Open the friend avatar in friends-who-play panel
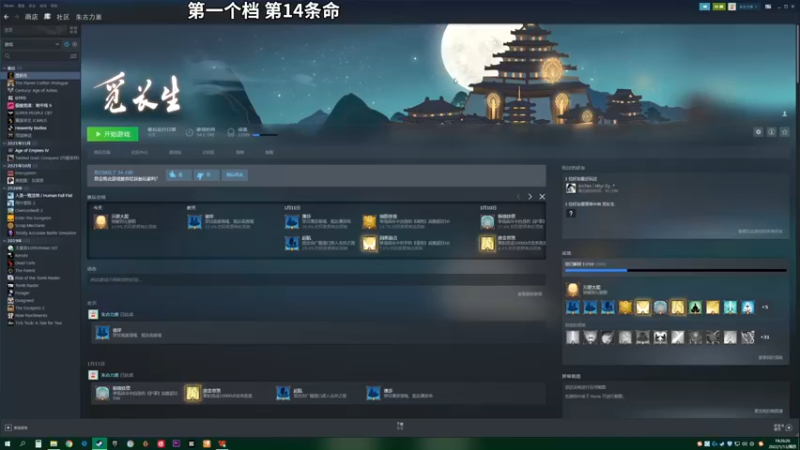800x450 pixels. coord(570,188)
